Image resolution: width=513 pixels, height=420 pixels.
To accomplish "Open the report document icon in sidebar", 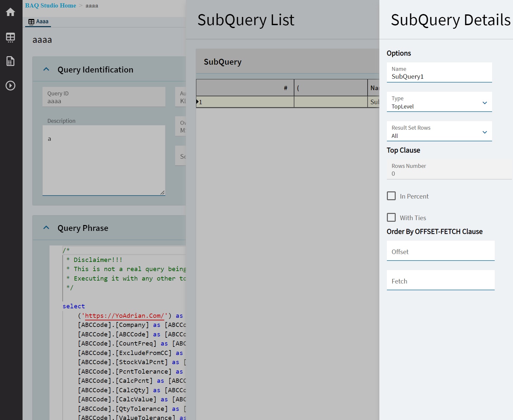I will [10, 61].
